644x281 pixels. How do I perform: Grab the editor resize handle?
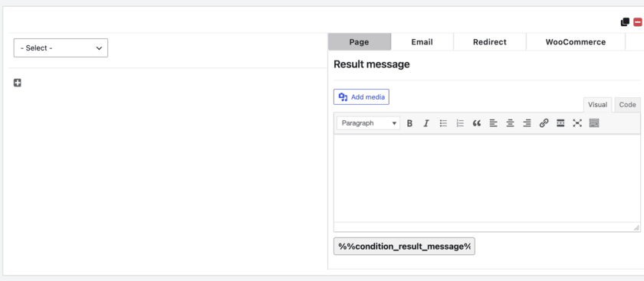click(x=636, y=227)
